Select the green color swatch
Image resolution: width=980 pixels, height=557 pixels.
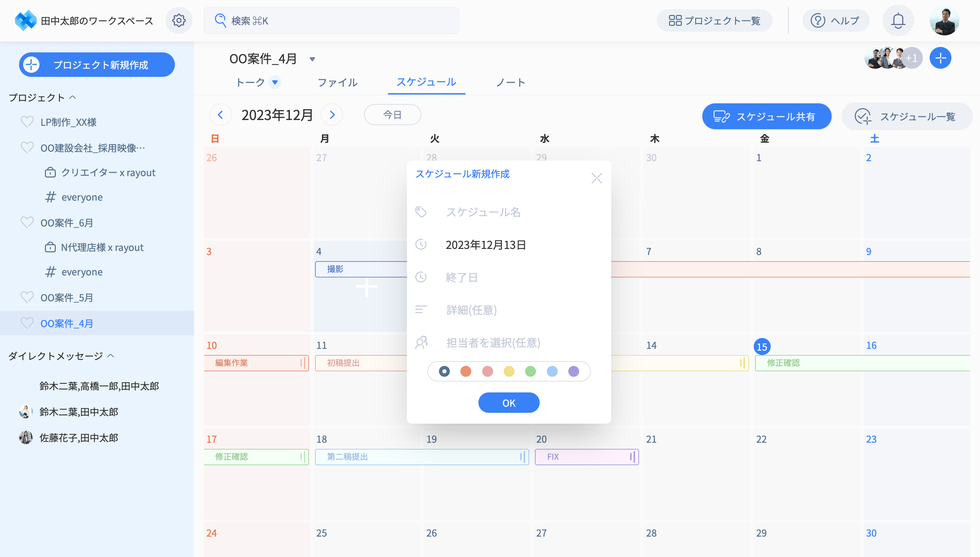click(x=530, y=371)
